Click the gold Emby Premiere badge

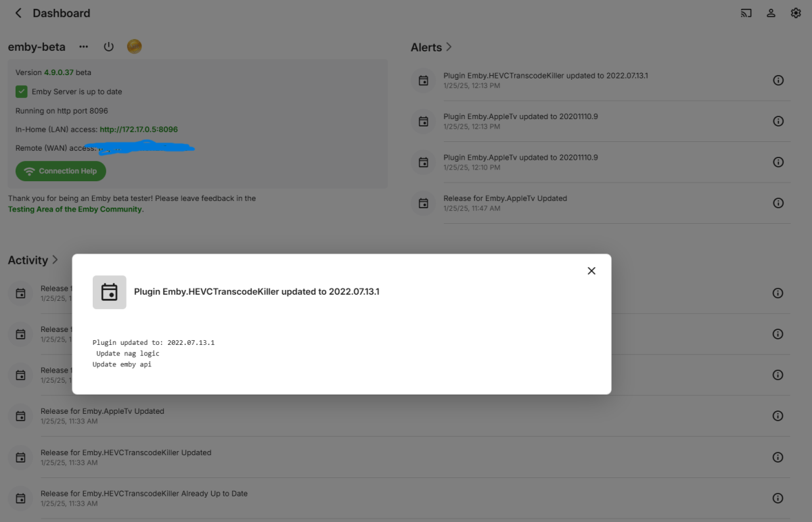(135, 47)
